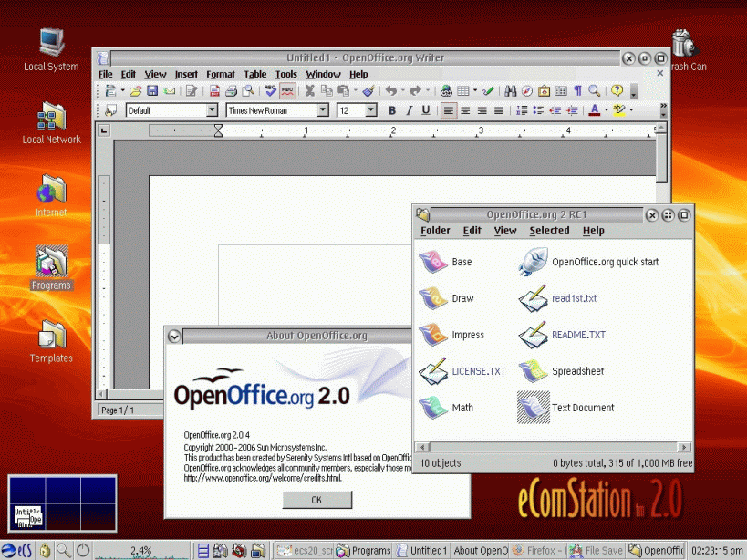Click the Table grid icon
This screenshot has height=560, width=747.
pos(462,90)
